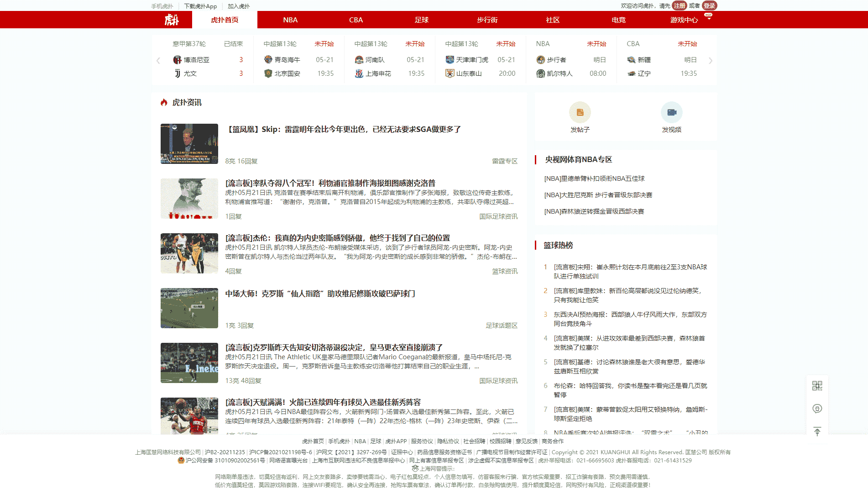The height and width of the screenshot is (493, 868).
Task: Click the 发帖子 post icon
Action: click(x=580, y=112)
